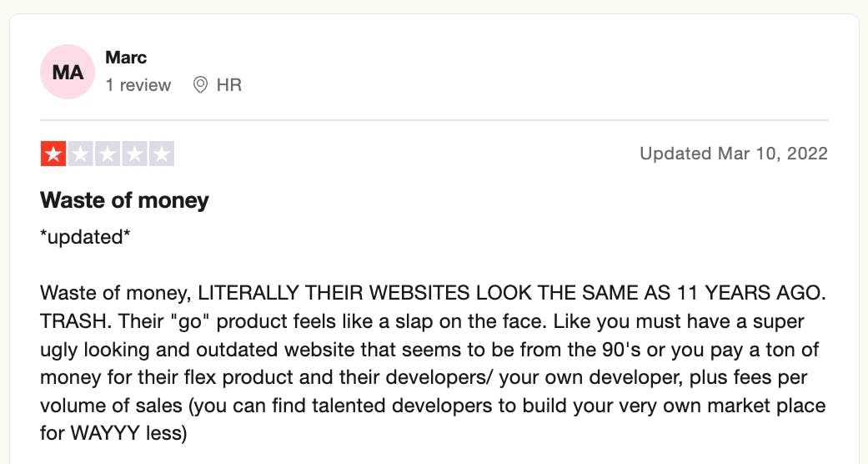Open the "Waste of money" review title
868x464 pixels.
tap(124, 200)
